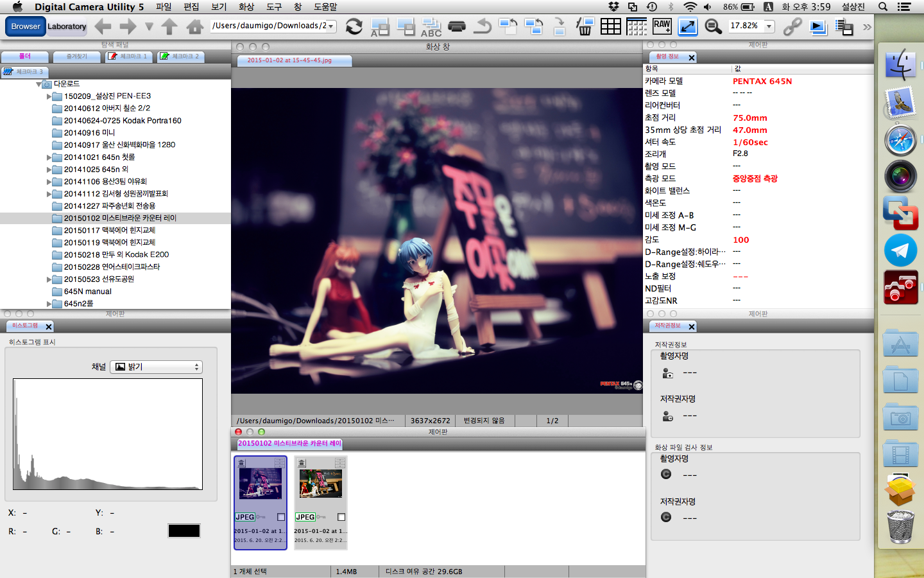Tick the checkbox on the selected purple thumbnail
Screen dimensions: 924x578
281,517
